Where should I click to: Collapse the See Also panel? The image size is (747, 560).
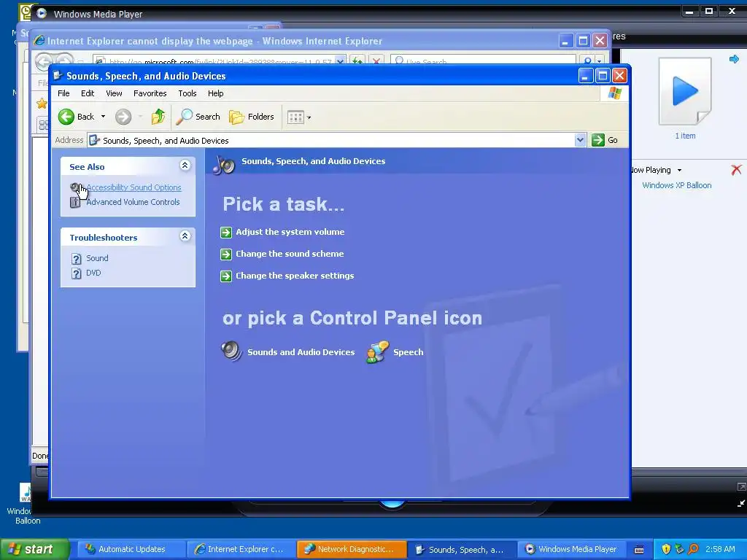coord(185,166)
